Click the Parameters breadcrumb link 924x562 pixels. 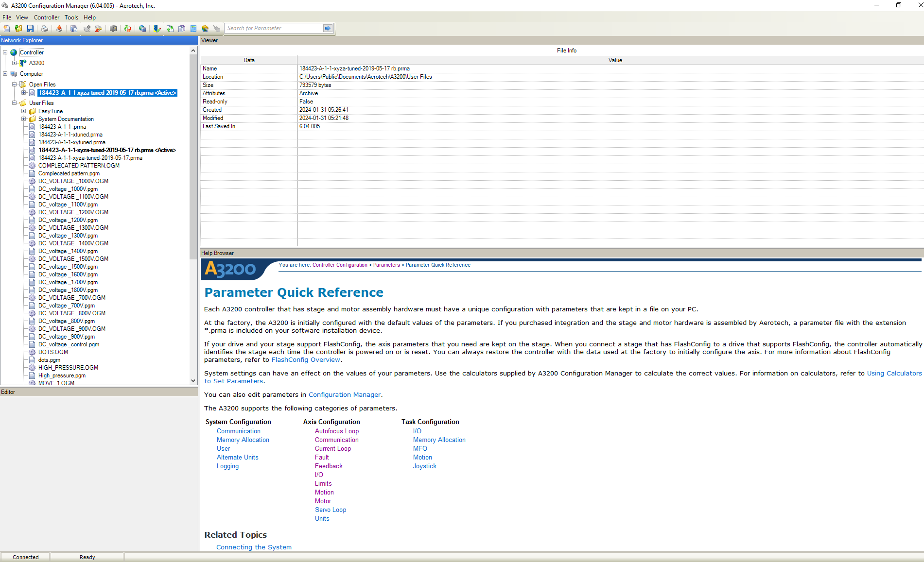tap(386, 265)
